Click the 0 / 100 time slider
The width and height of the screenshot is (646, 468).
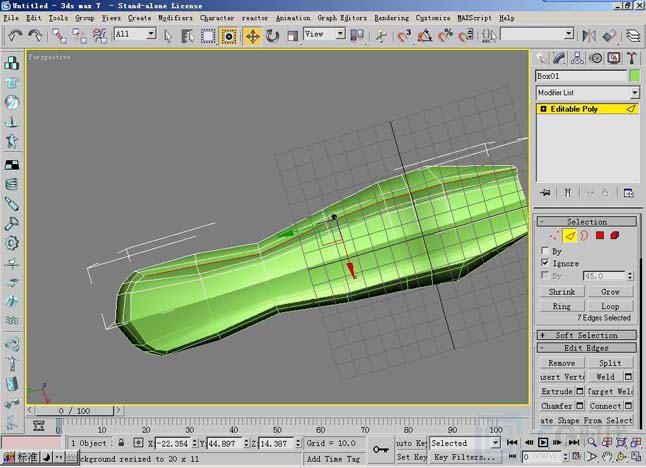coord(74,410)
